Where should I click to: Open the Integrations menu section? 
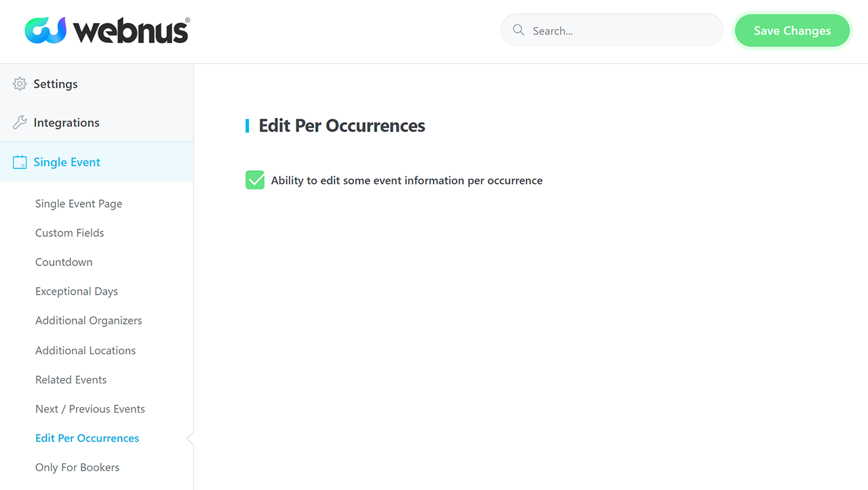(x=96, y=123)
